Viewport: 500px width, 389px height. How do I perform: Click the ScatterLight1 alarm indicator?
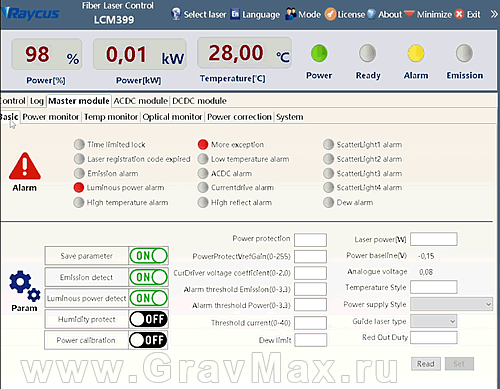[x=328, y=144]
